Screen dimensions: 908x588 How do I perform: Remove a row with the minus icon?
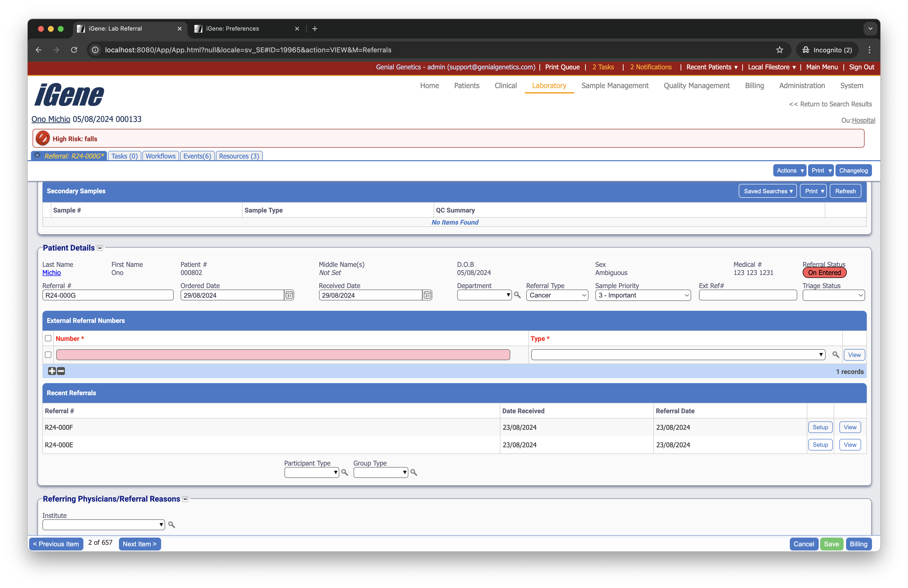pos(61,371)
